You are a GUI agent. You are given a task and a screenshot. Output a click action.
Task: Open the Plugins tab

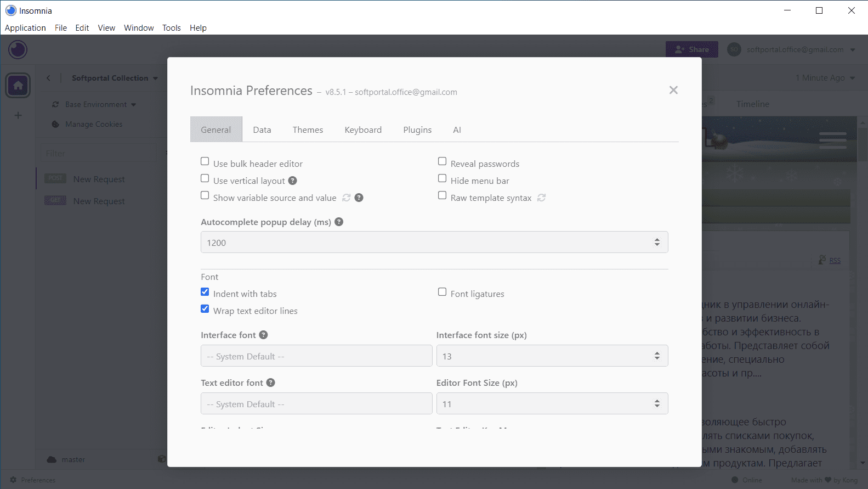(x=417, y=130)
